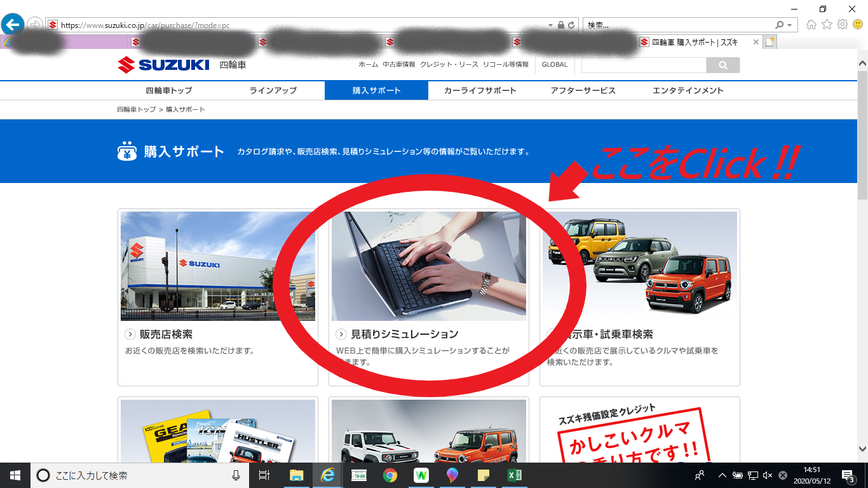The height and width of the screenshot is (488, 868).
Task: Click the three cars thumbnail
Action: pos(640,266)
